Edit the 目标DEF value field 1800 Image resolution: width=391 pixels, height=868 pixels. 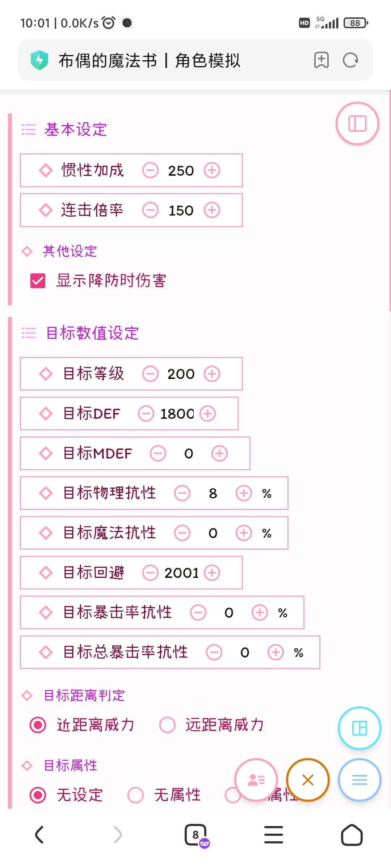177,413
